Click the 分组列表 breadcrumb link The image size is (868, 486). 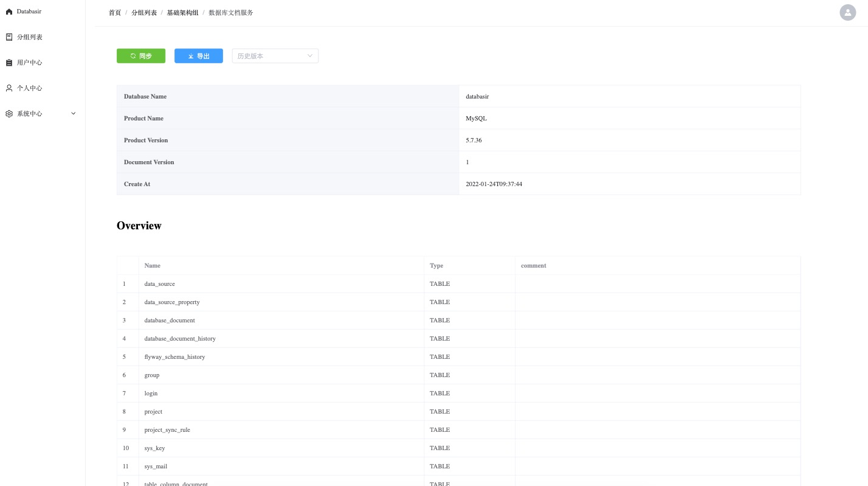tap(144, 13)
